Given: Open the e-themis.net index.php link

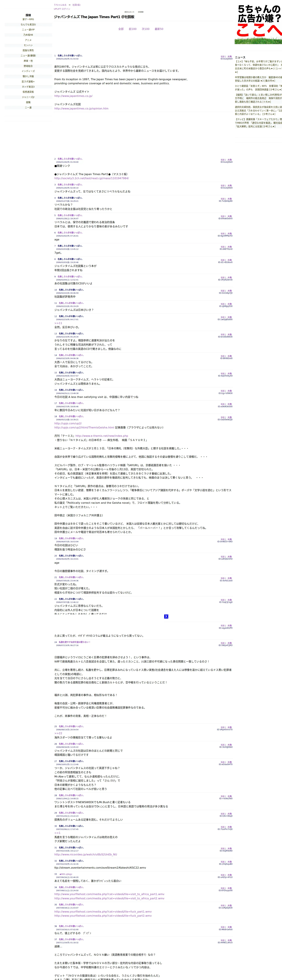Looking at the screenshot, I should tap(102, 436).
